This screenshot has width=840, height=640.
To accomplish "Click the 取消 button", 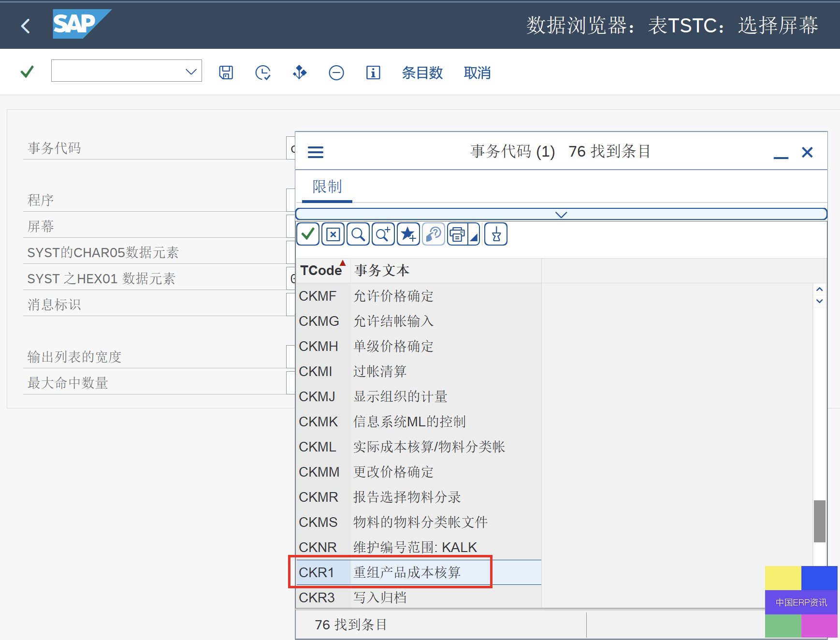I will (x=477, y=73).
